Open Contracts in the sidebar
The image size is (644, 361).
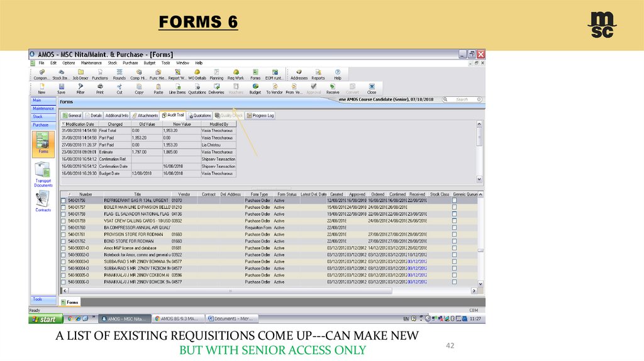[43, 202]
